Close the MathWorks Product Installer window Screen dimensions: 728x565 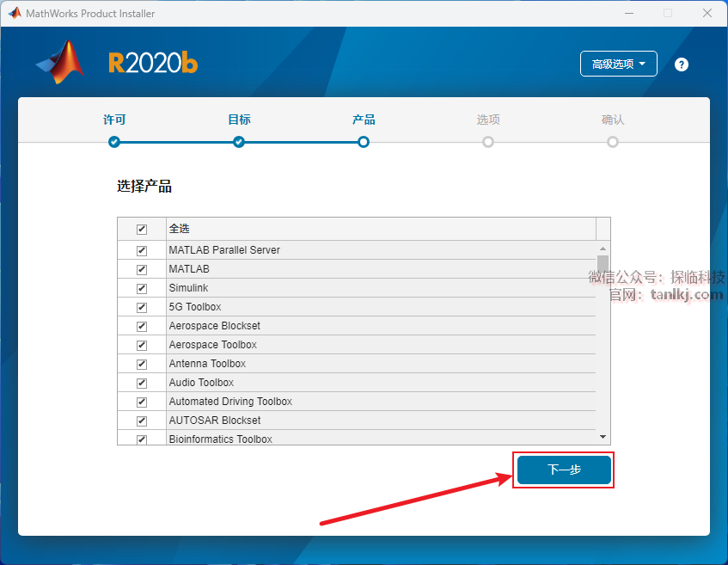coord(707,13)
